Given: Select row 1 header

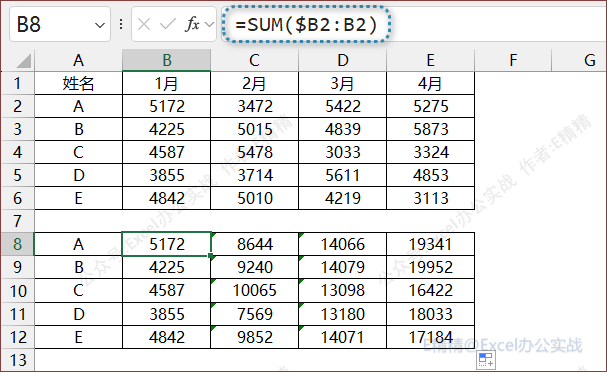Looking at the screenshot, I should coord(17,83).
